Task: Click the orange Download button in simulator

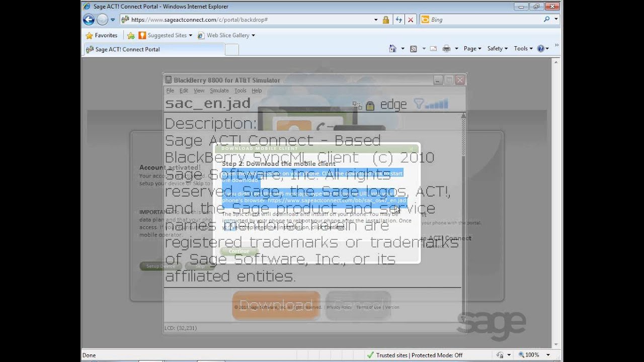Action: pyautogui.click(x=276, y=305)
